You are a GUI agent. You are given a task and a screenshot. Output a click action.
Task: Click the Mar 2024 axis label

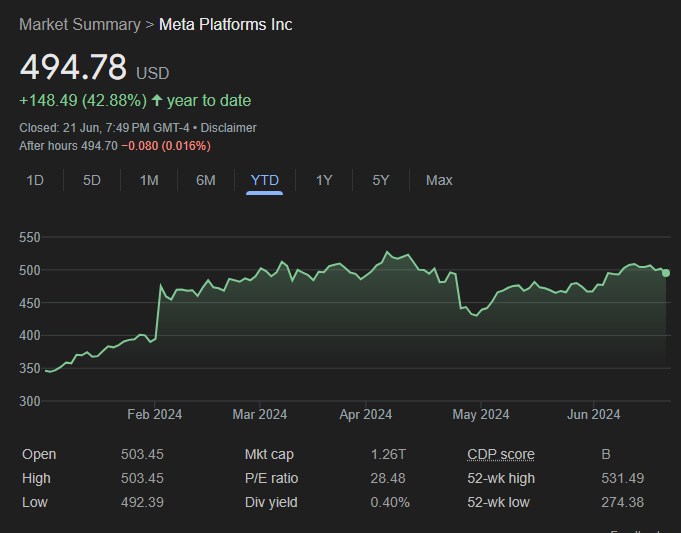click(x=260, y=414)
